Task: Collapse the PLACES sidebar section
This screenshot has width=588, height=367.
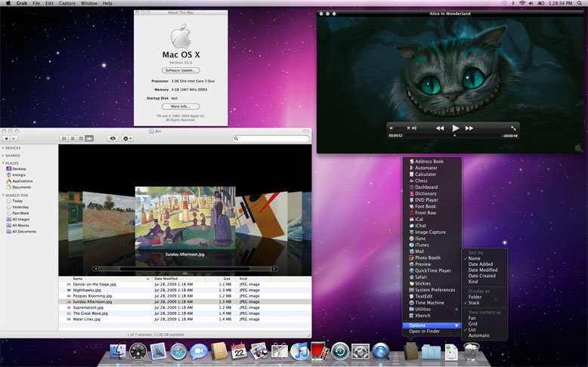Action: [x=3, y=163]
